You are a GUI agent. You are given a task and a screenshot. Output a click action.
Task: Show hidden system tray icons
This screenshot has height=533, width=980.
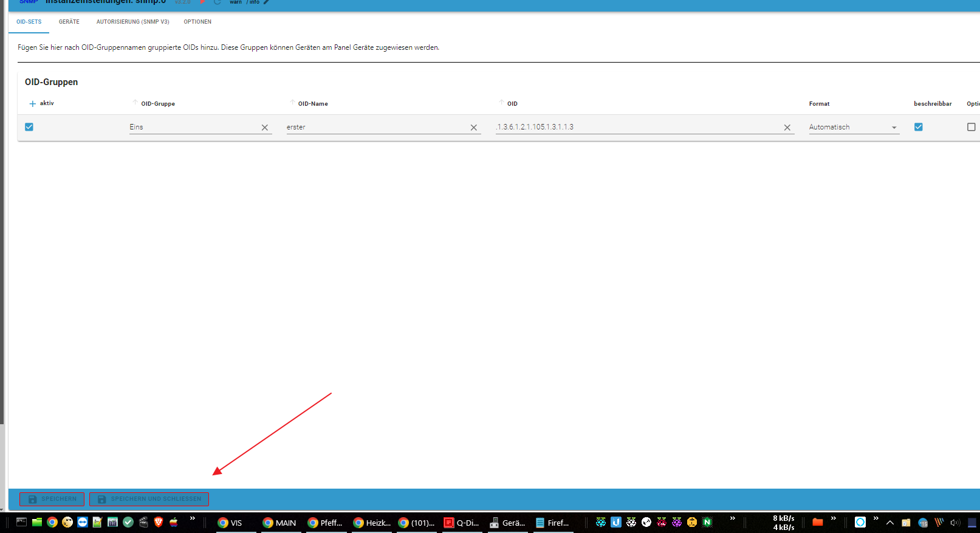(890, 523)
